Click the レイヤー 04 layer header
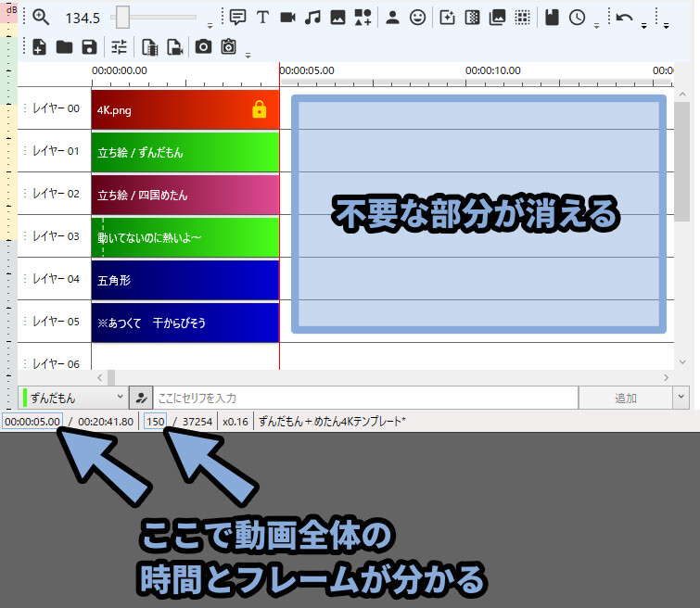Screen dimensions: 700x608 tap(55, 279)
